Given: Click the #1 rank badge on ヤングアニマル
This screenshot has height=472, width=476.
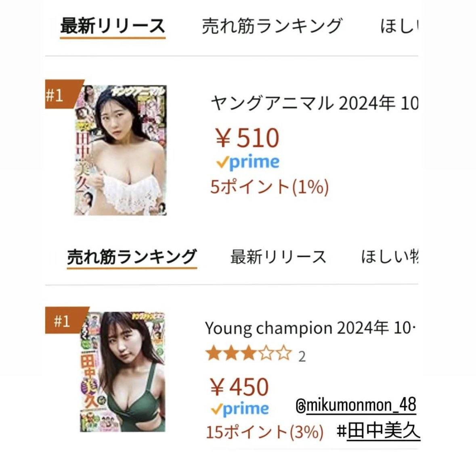Looking at the screenshot, I should tap(55, 96).
